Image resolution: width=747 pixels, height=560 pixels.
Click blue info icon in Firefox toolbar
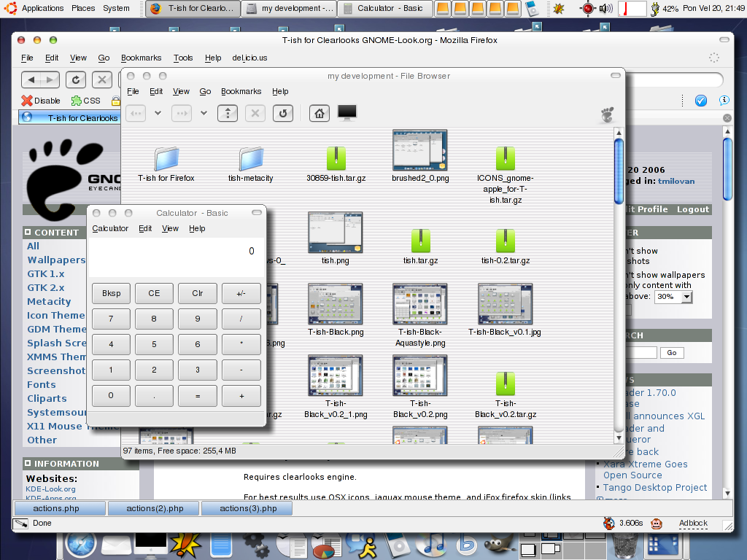(724, 100)
